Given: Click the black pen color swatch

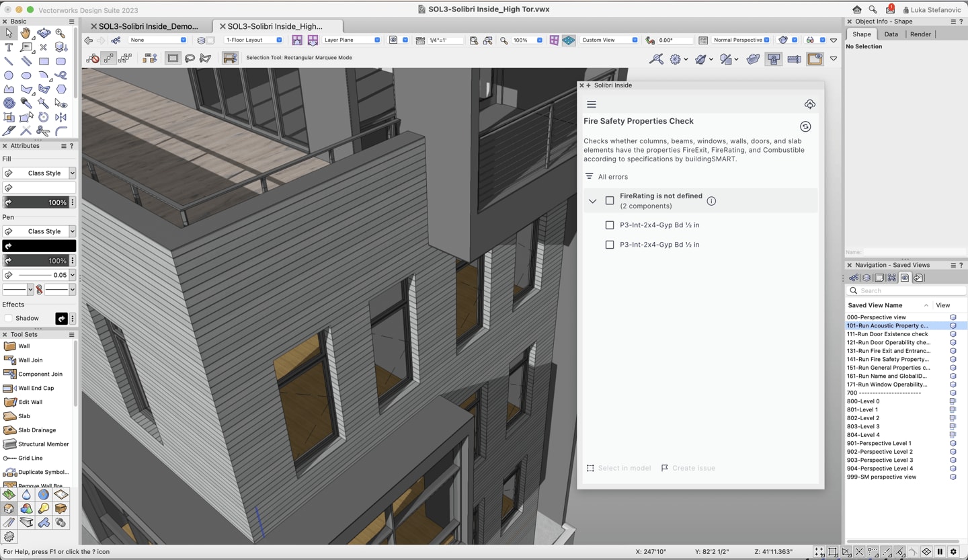Looking at the screenshot, I should (x=39, y=246).
